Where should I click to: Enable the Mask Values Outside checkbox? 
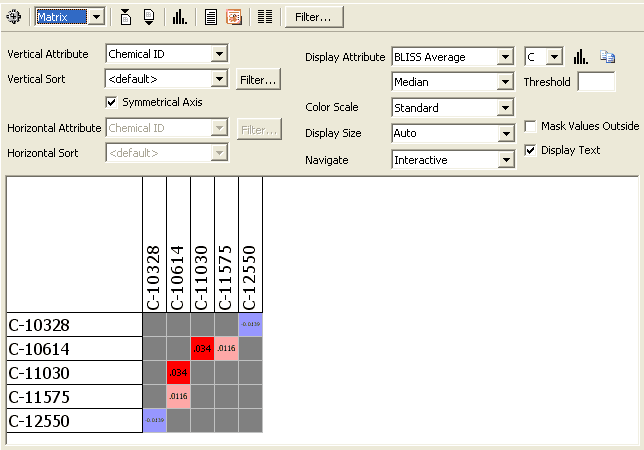[530, 126]
